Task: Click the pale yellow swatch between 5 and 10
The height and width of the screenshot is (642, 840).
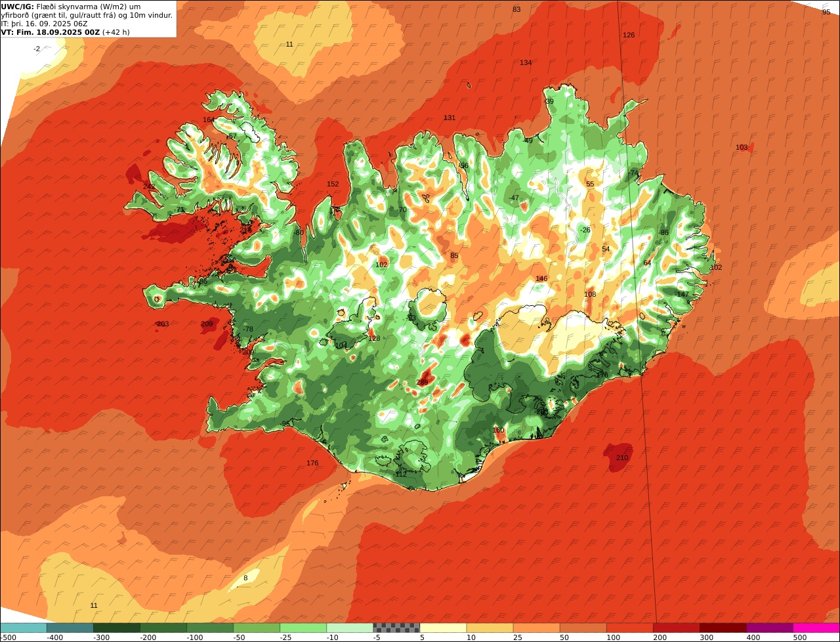Action: tap(443, 628)
